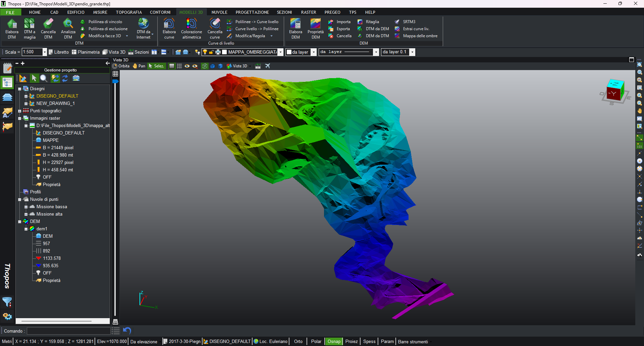644x346 pixels.
Task: Open the FILE menu
Action: [x=10, y=12]
